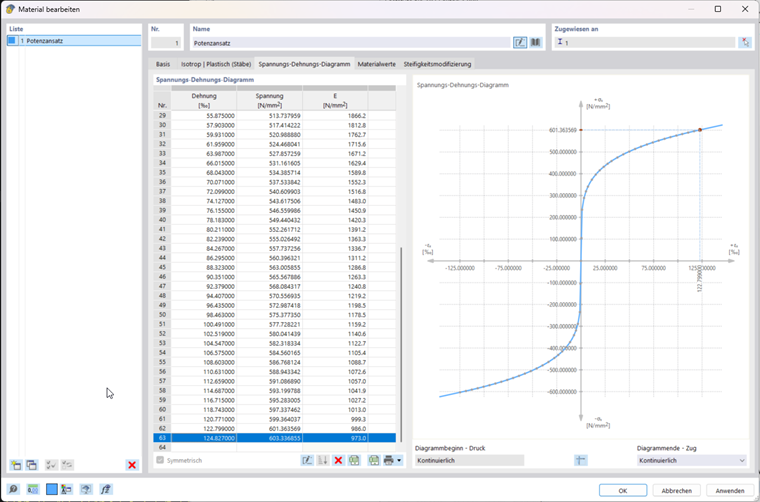Click the E [N/mm²] column header
Screen dimensions: 760x502
pyautogui.click(x=335, y=100)
